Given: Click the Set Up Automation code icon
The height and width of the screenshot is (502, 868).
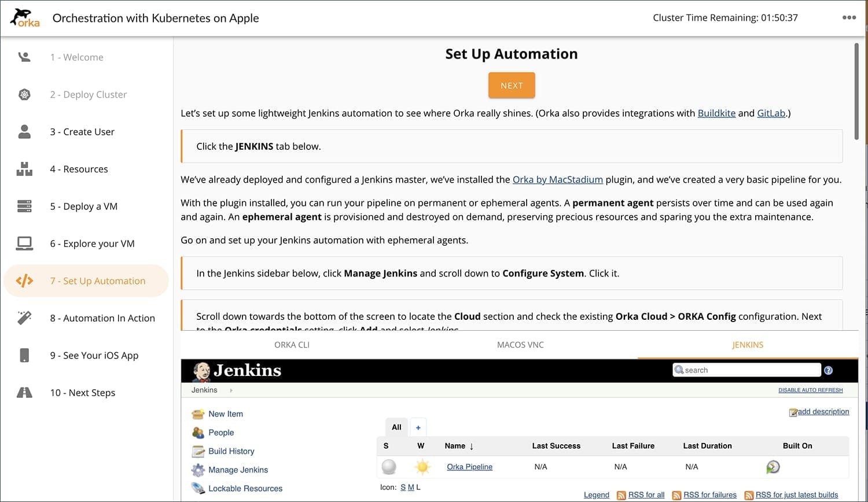Looking at the screenshot, I should coord(24,281).
